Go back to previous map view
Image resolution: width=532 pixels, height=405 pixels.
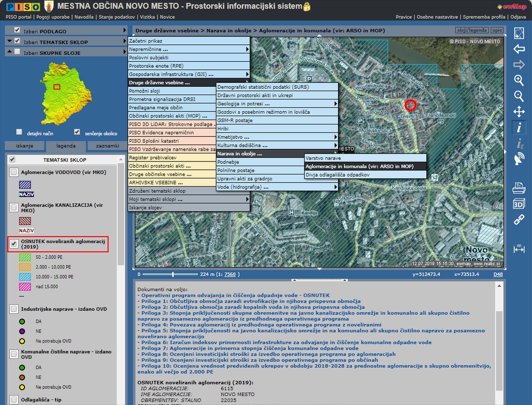pos(519,49)
